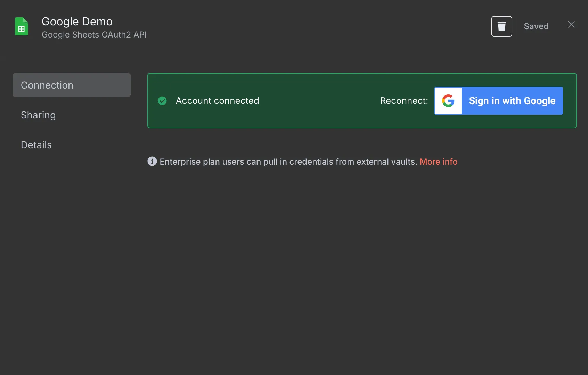Click the Reconnect label
588x375 pixels.
click(x=404, y=101)
